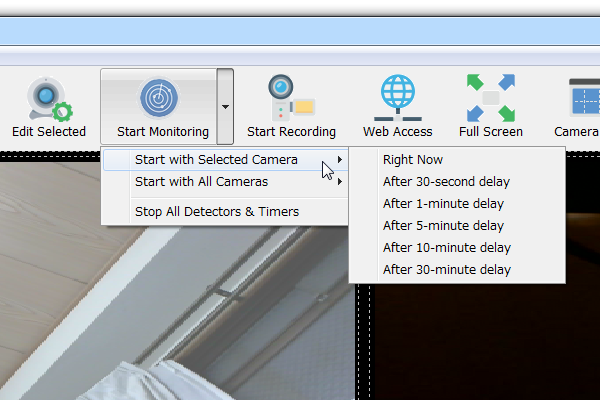Choose After 1-minute delay
600x400 pixels.
point(457,204)
